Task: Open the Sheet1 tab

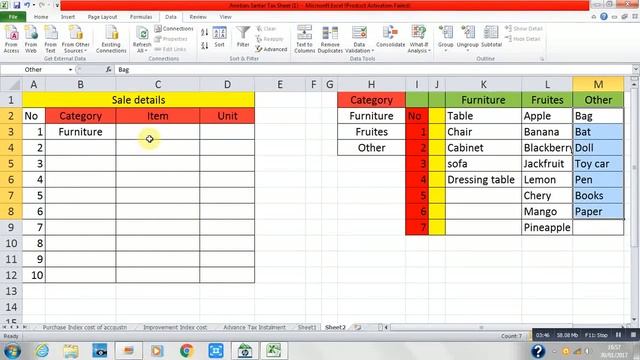Action: [307, 327]
